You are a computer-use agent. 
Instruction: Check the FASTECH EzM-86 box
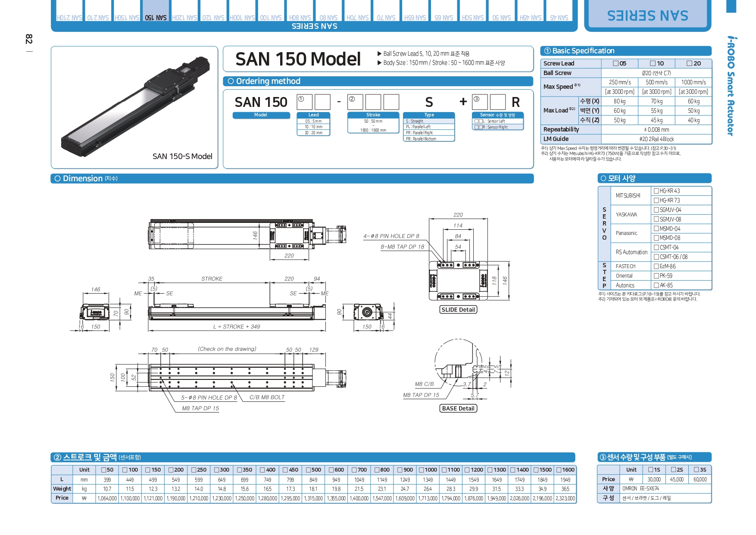[x=656, y=266]
